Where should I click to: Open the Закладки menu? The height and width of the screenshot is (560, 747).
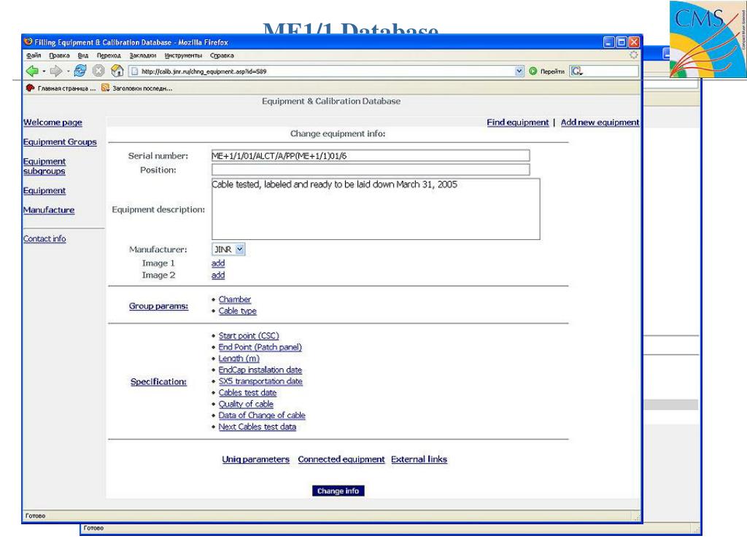click(142, 55)
